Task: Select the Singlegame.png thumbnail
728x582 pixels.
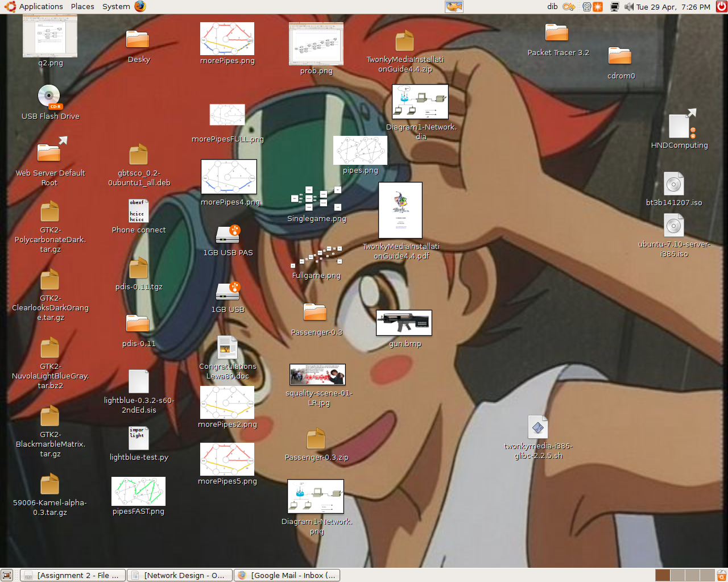Action: [x=316, y=199]
